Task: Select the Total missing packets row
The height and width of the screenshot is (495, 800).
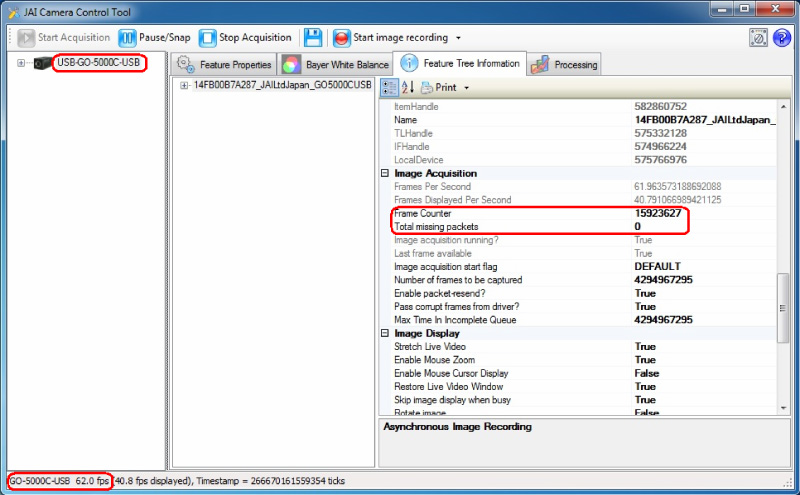Action: pos(585,227)
